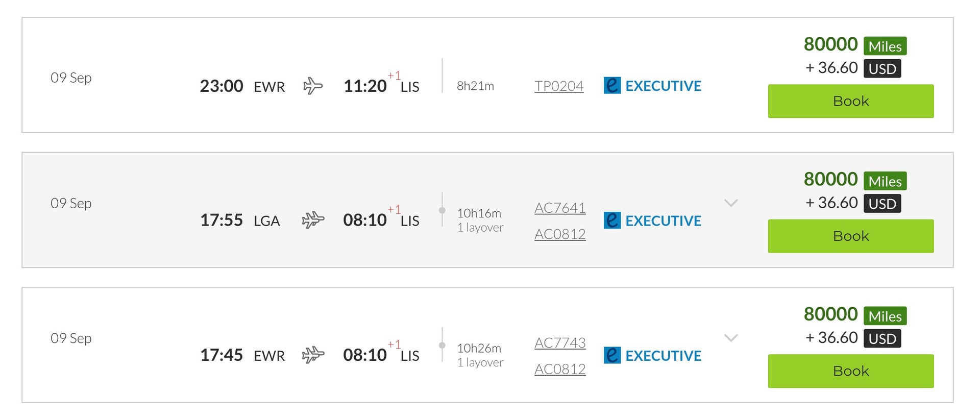Screen dimensions: 980x418
Task: Click the AC7743 flight number link
Action: (559, 342)
